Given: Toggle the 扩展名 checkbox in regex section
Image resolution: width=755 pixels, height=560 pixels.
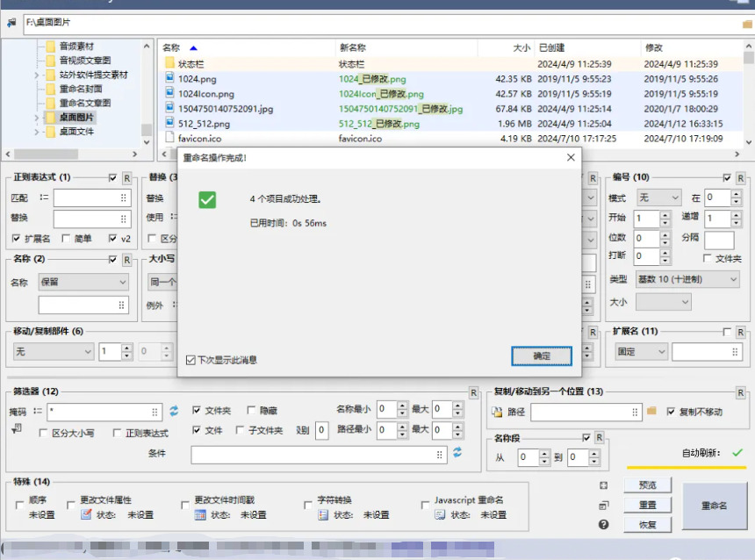Looking at the screenshot, I should tap(17, 238).
